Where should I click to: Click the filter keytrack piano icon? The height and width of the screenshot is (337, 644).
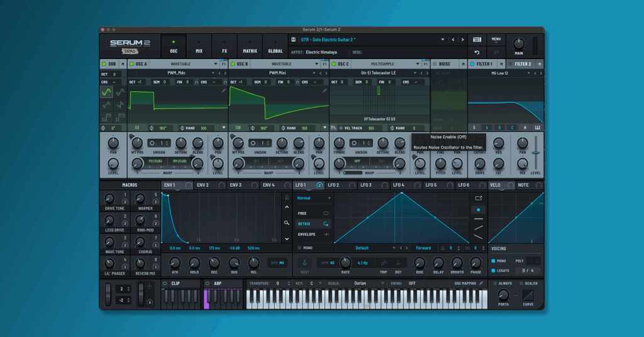pyautogui.click(x=537, y=128)
